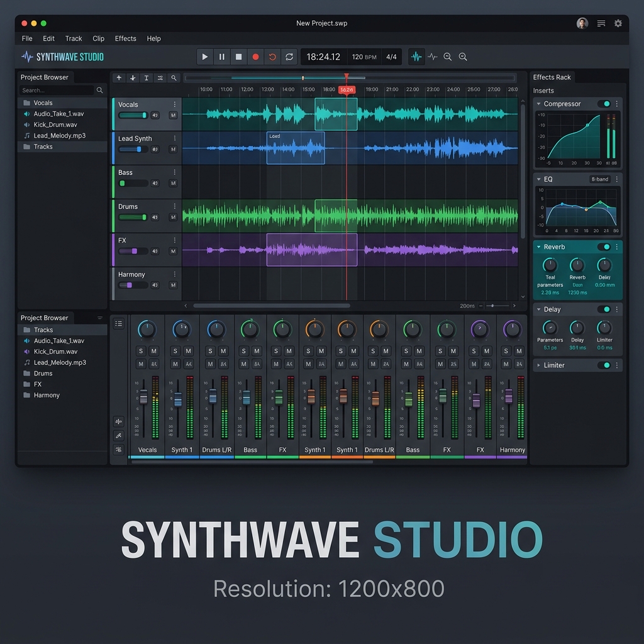The width and height of the screenshot is (644, 644).
Task: Click the rightmost zoom magnifier in toolbar
Action: click(463, 57)
